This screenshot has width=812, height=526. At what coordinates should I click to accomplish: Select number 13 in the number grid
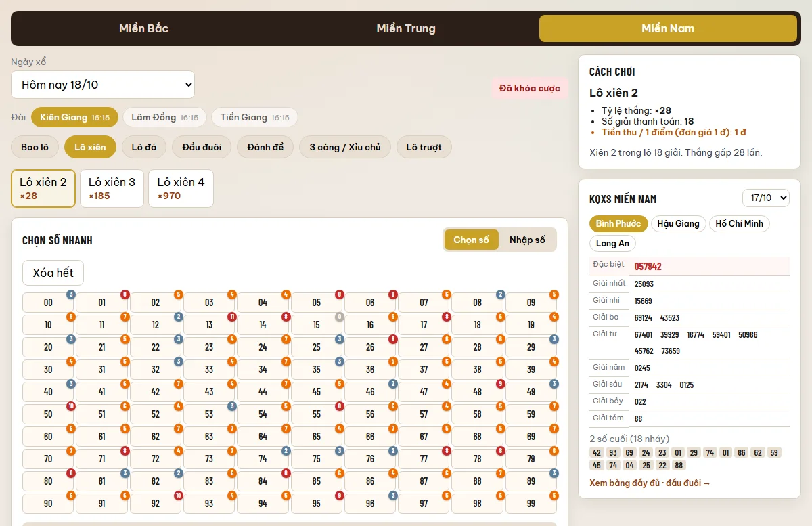(x=209, y=325)
